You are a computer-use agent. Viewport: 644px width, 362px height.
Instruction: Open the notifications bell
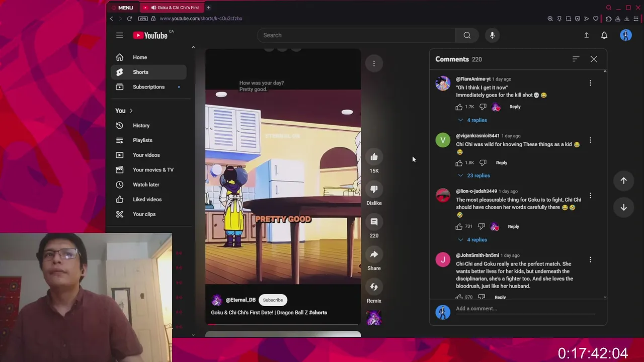(604, 35)
